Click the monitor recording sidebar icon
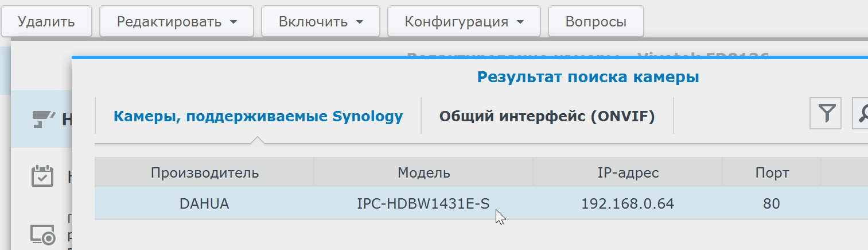The height and width of the screenshot is (250, 868). click(42, 233)
